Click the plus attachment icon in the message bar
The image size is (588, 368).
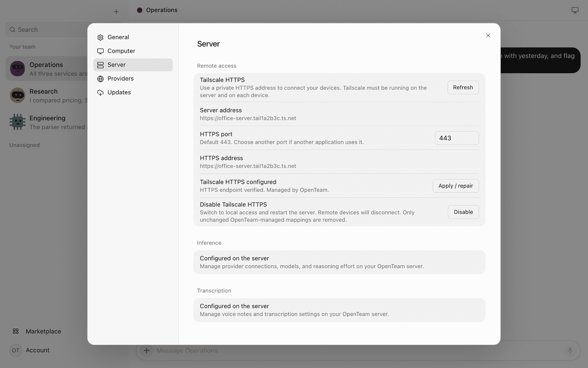point(146,350)
